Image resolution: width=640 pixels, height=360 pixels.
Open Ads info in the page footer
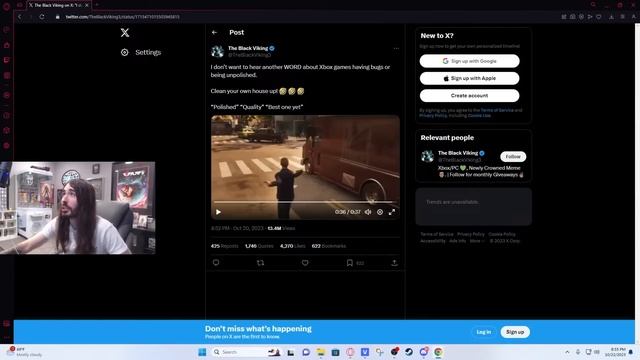click(x=458, y=241)
